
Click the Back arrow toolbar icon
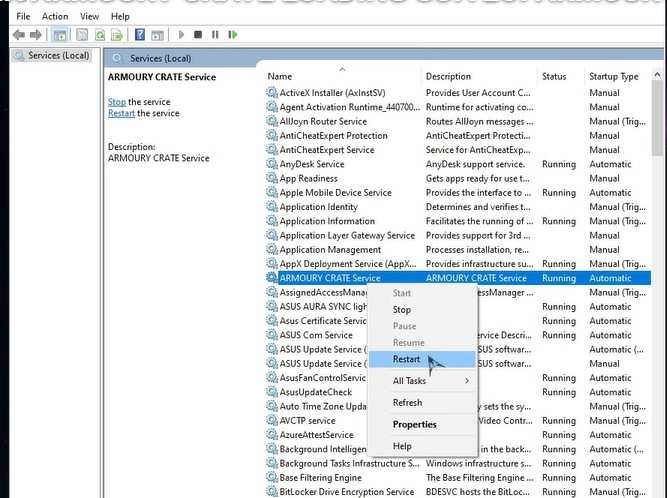(x=19, y=34)
